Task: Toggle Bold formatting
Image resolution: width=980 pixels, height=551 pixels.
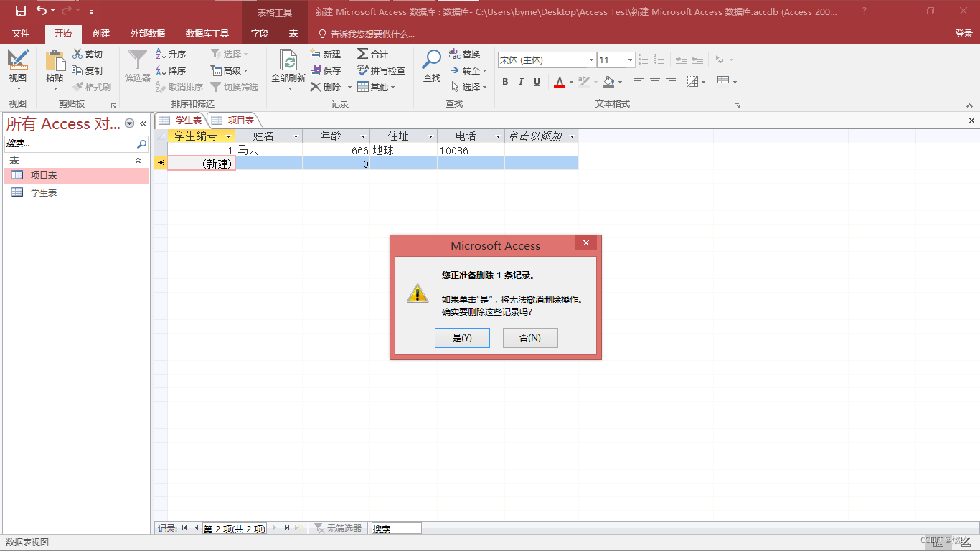Action: 505,82
